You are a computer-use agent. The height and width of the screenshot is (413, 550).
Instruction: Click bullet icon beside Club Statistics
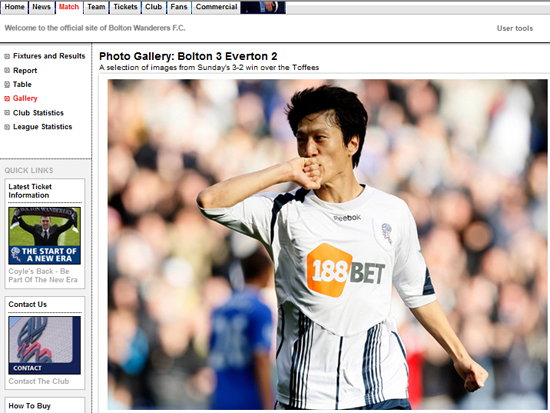tap(7, 113)
